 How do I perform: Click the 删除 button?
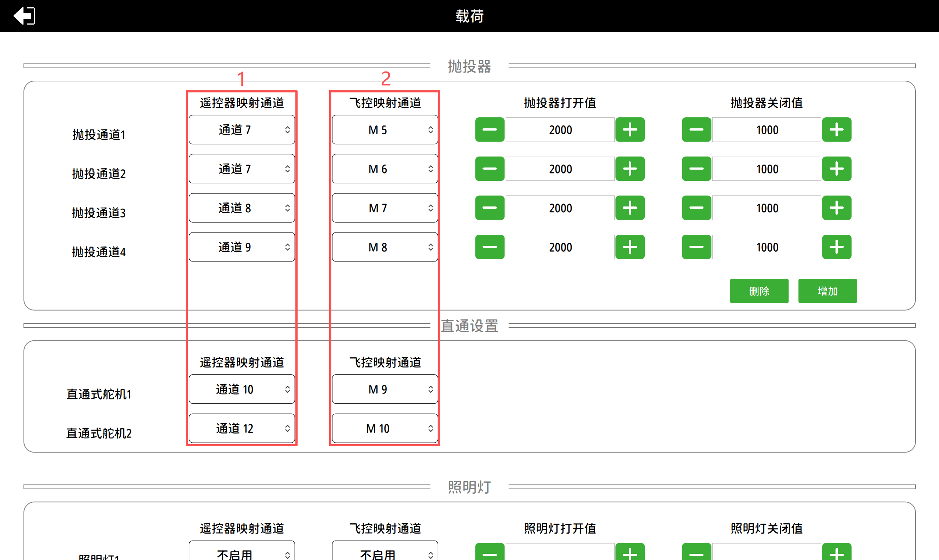point(759,291)
